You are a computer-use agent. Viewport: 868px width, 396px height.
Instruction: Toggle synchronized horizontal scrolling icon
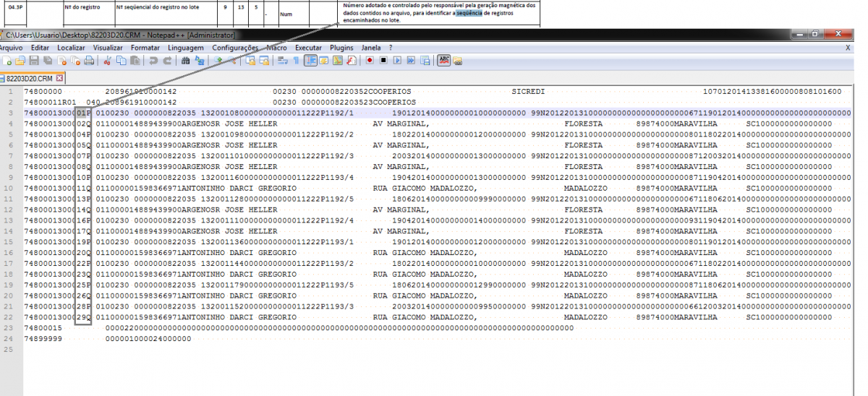click(264, 60)
